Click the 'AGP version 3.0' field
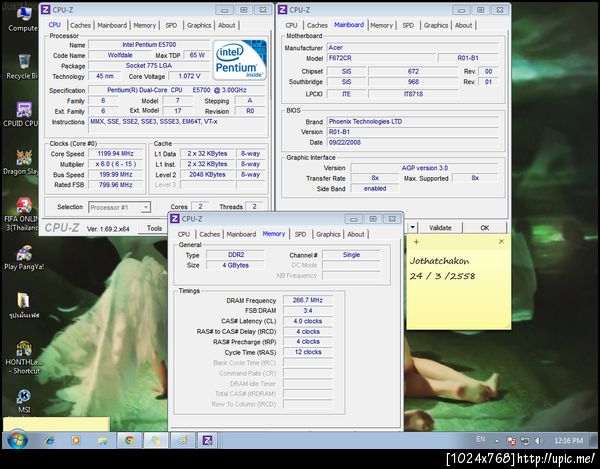The width and height of the screenshot is (600, 469). (x=425, y=168)
